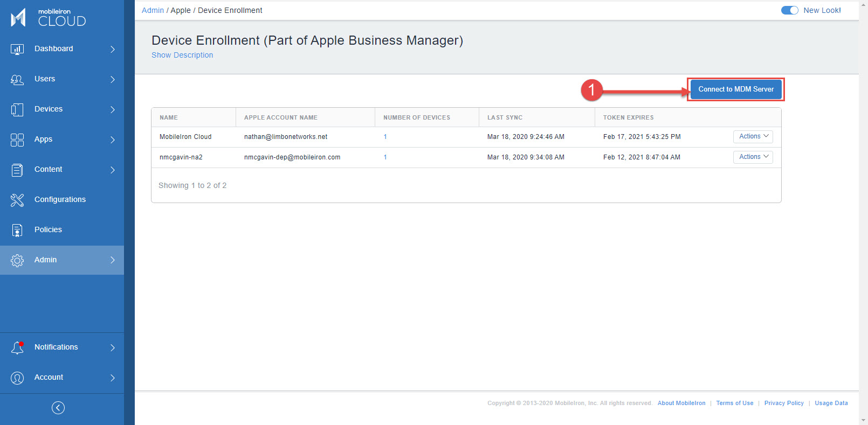
Task: Click the MobileIron Cloud logo
Action: point(48,17)
